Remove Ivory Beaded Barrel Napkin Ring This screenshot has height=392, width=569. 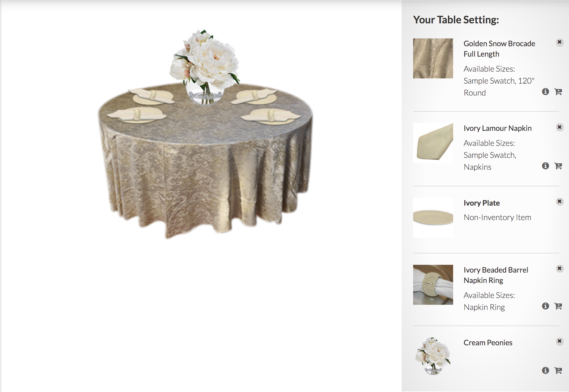coord(560,268)
